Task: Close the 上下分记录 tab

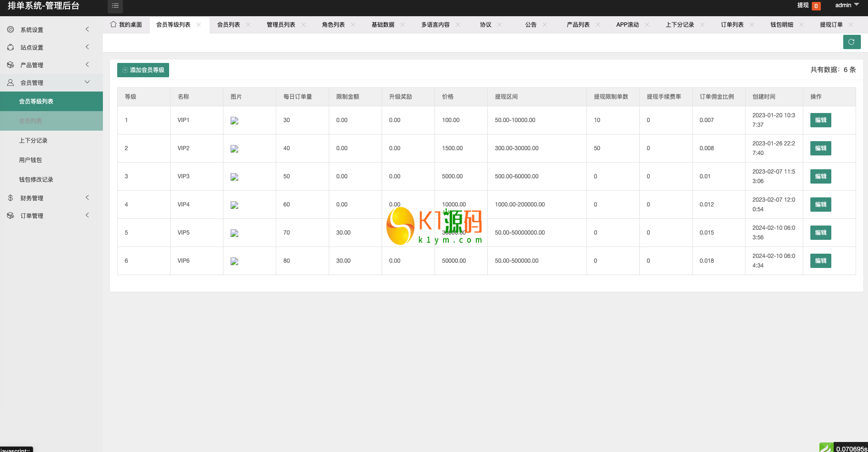Action: click(702, 25)
